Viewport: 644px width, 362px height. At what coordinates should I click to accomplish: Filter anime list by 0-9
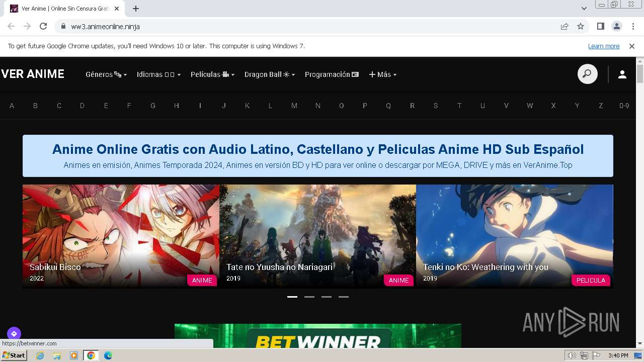pos(624,106)
